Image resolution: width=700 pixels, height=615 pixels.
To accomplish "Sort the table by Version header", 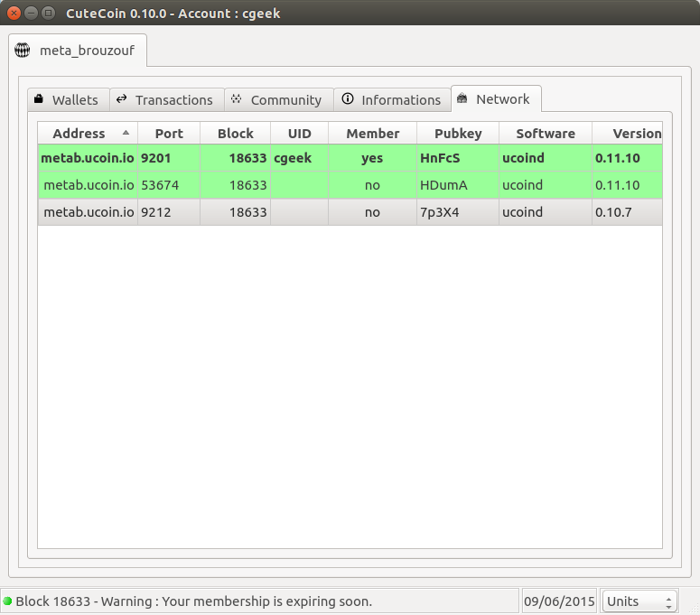I will (x=627, y=133).
